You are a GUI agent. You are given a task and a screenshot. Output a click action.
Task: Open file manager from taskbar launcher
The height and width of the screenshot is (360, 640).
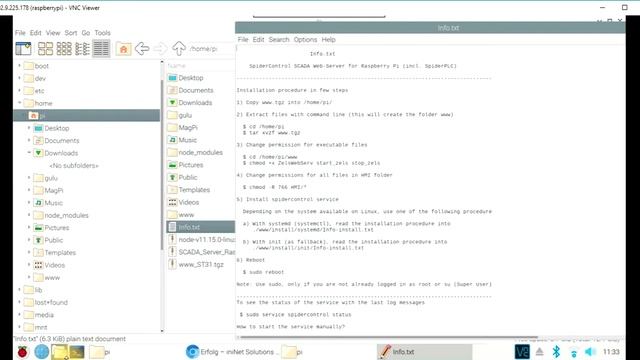59,352
